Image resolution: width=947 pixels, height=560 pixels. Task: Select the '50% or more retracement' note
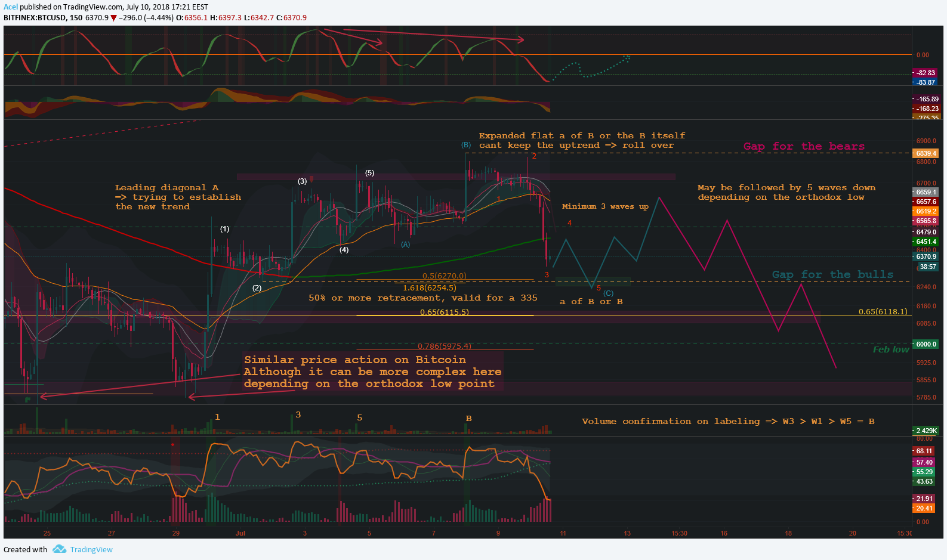(x=423, y=298)
